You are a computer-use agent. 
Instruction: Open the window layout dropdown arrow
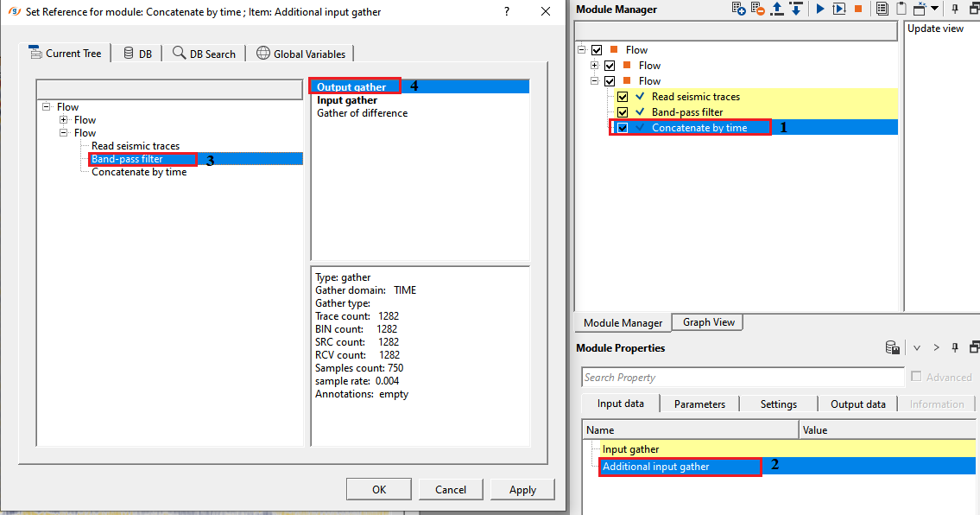pos(935,10)
